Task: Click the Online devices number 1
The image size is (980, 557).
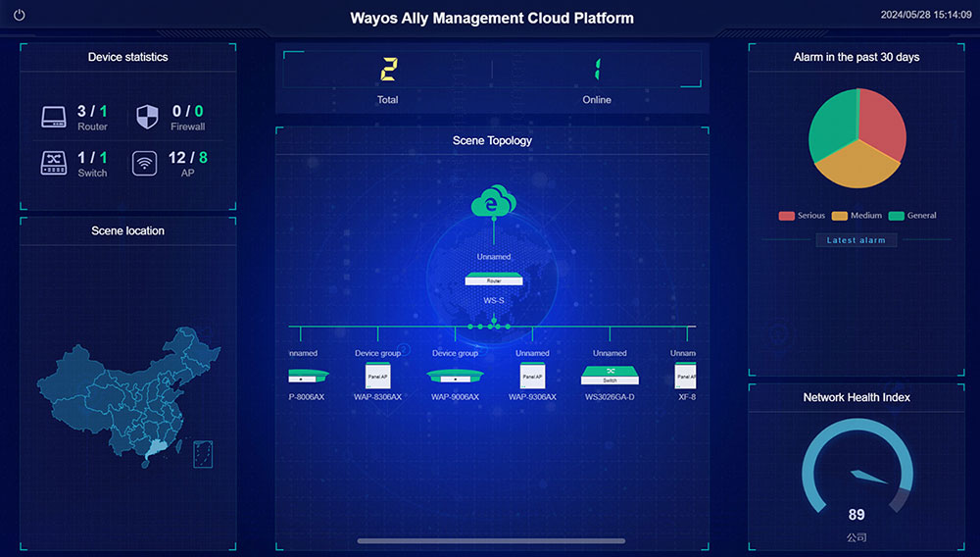Action: (597, 69)
